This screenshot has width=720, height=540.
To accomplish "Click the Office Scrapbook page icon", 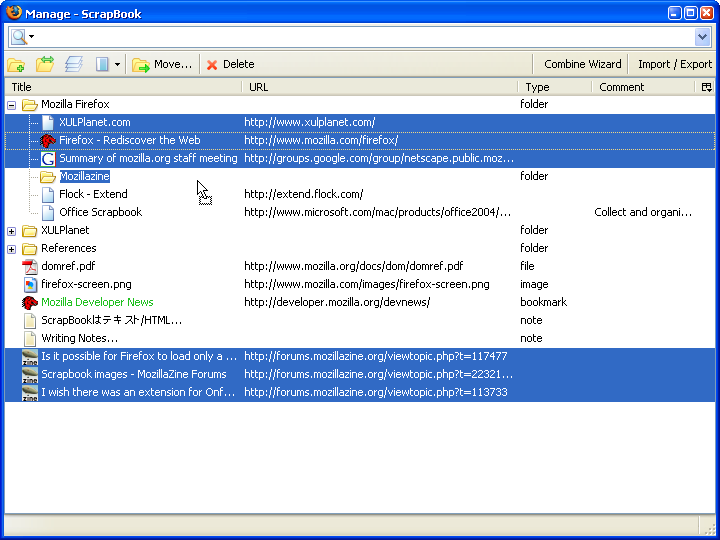I will pos(48,213).
